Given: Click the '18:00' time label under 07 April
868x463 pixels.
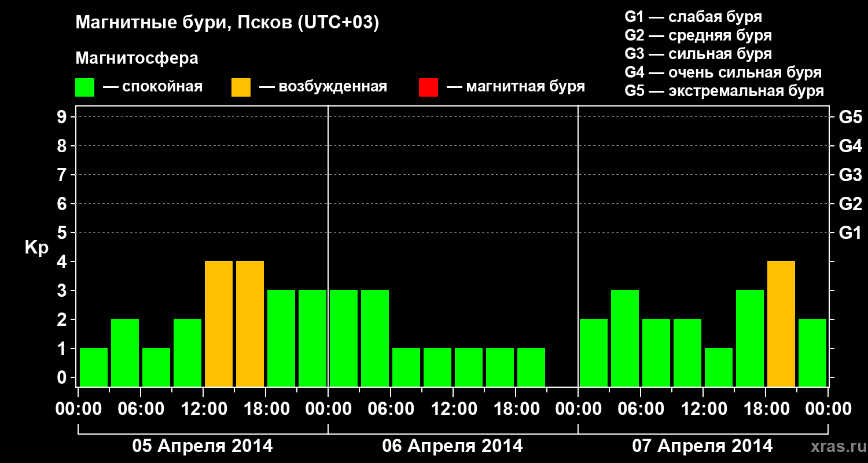Looking at the screenshot, I should pos(766,409).
